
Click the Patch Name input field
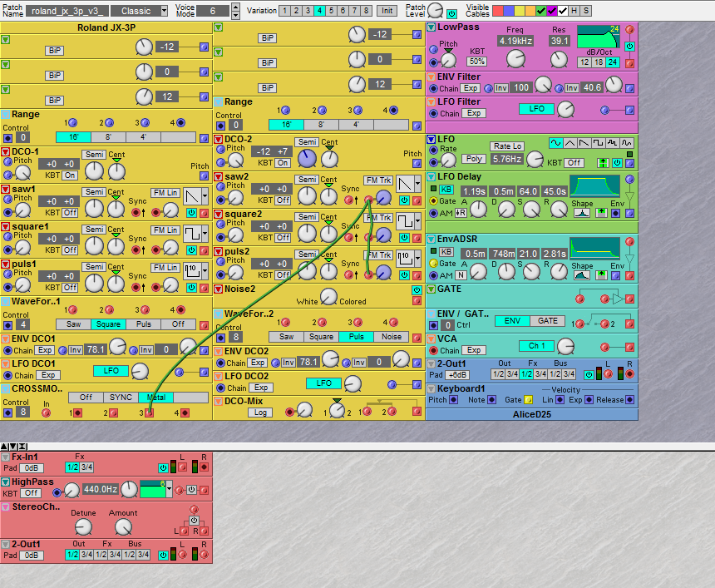(67, 11)
